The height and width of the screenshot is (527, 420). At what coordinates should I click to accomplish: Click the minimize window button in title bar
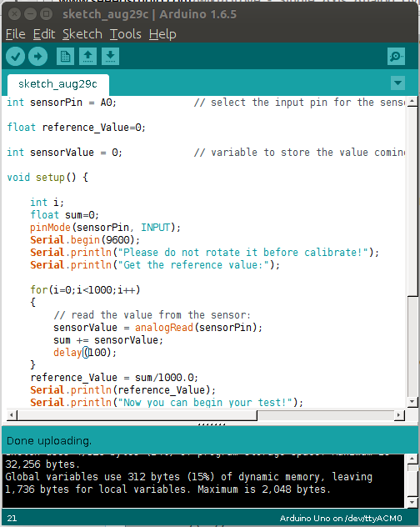pos(30,14)
